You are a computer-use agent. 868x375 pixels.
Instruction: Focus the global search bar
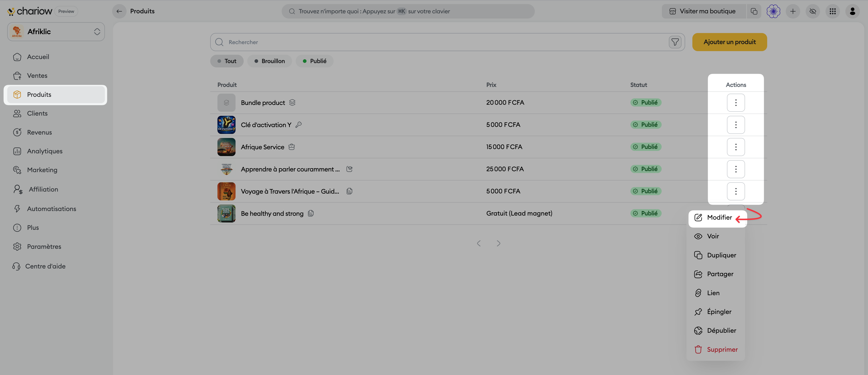tap(408, 11)
